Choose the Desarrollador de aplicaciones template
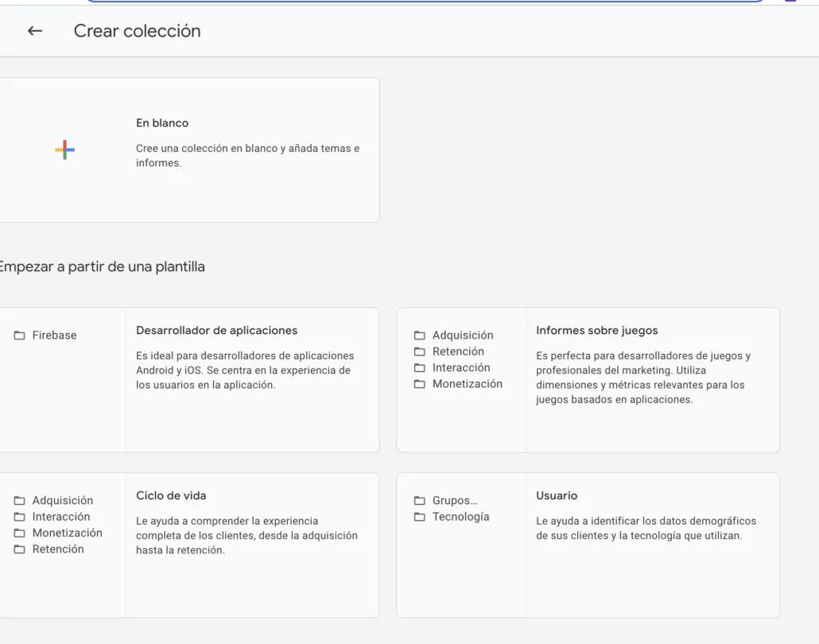The width and height of the screenshot is (819, 644). tap(239, 379)
